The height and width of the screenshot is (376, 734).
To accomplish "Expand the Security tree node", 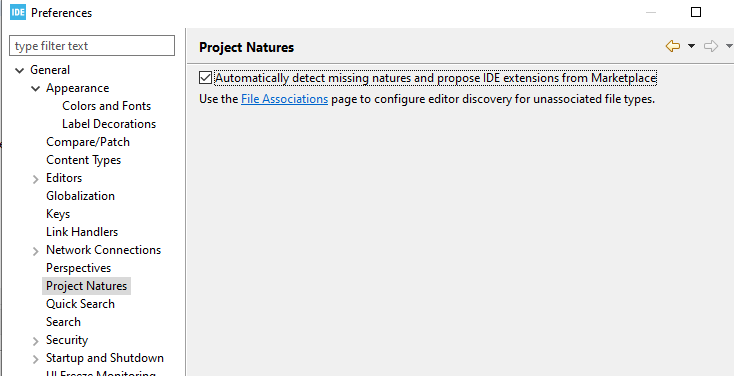I will (x=35, y=341).
